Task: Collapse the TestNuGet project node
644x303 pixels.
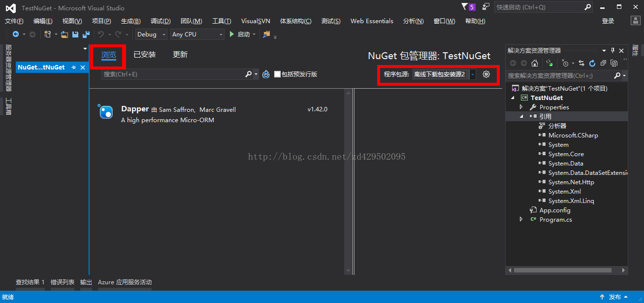Action: coord(513,98)
